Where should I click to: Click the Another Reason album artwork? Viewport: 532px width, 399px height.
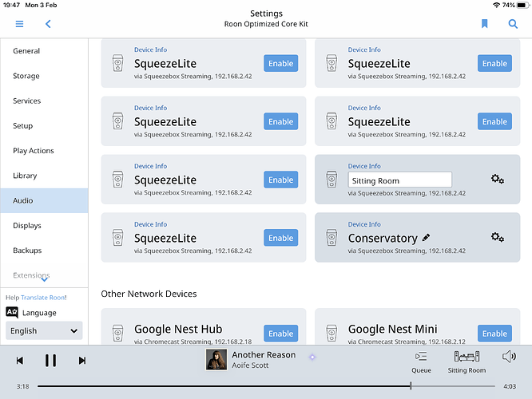coord(216,360)
